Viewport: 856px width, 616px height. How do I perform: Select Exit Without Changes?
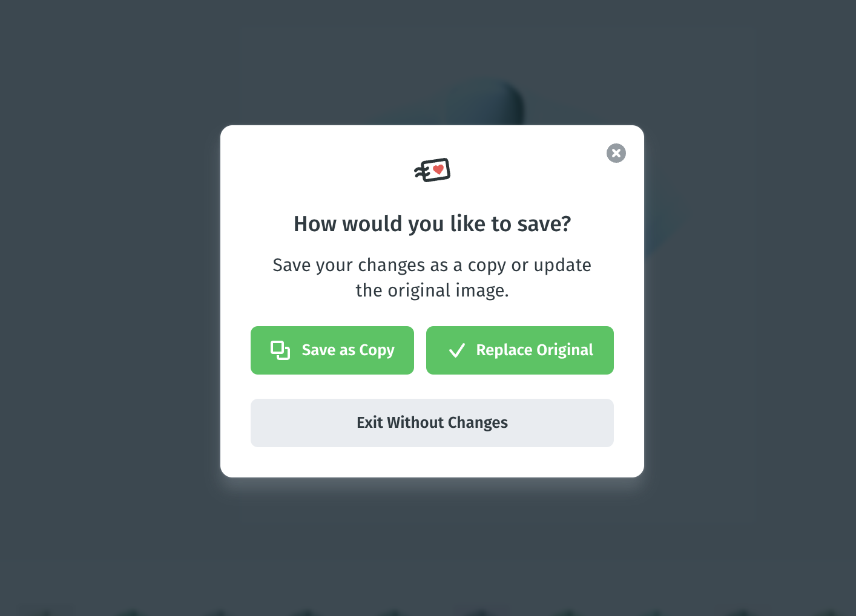pyautogui.click(x=432, y=423)
